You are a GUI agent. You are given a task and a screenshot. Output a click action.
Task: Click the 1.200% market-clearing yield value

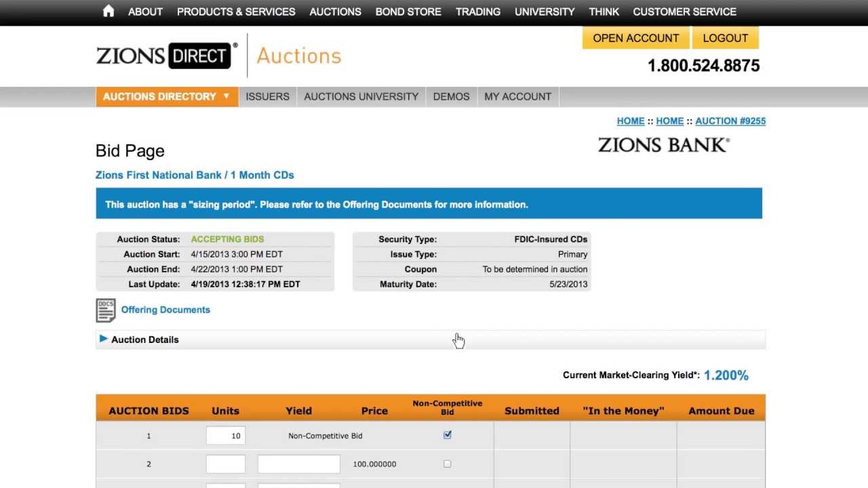pyautogui.click(x=726, y=375)
